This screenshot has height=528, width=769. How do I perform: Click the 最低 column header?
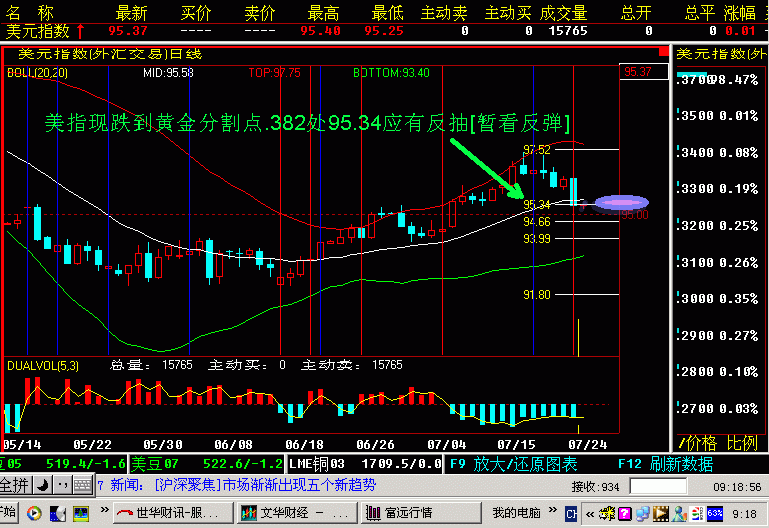387,13
